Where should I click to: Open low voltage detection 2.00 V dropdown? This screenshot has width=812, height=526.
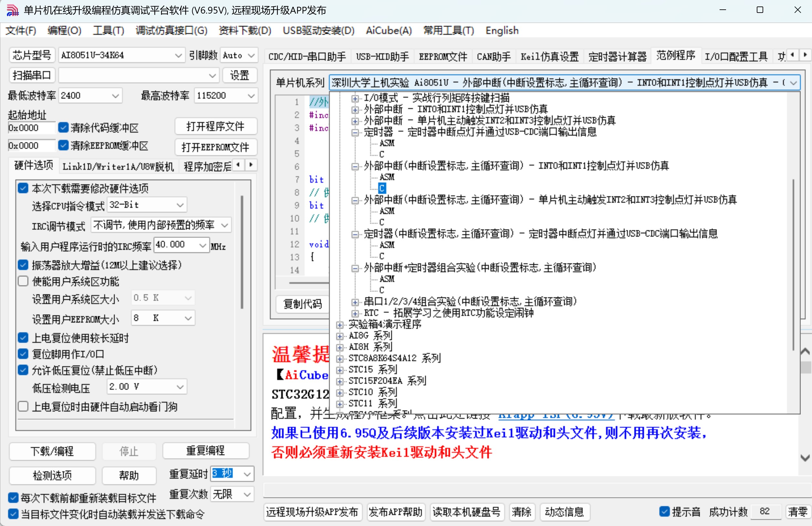(x=147, y=387)
